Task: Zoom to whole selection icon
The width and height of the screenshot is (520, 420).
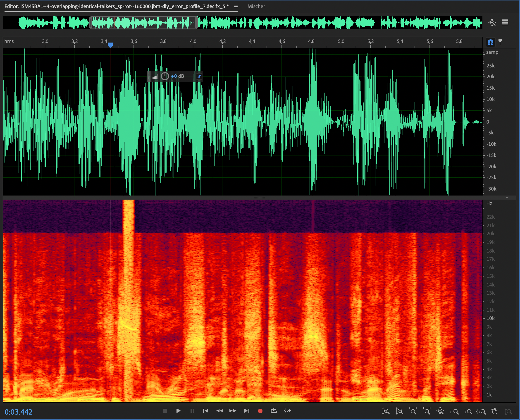Action: click(x=481, y=411)
